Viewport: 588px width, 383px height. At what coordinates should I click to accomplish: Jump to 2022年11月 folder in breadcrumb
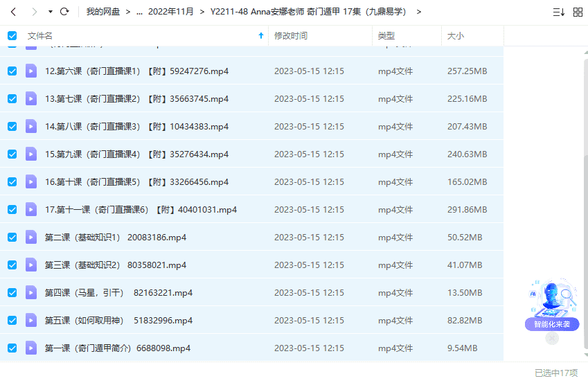click(171, 12)
